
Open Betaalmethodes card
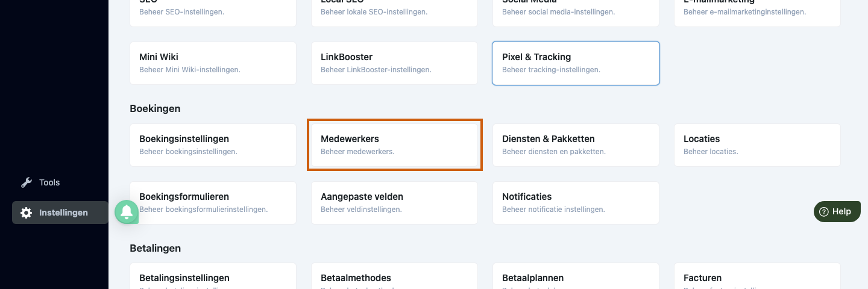point(394,276)
